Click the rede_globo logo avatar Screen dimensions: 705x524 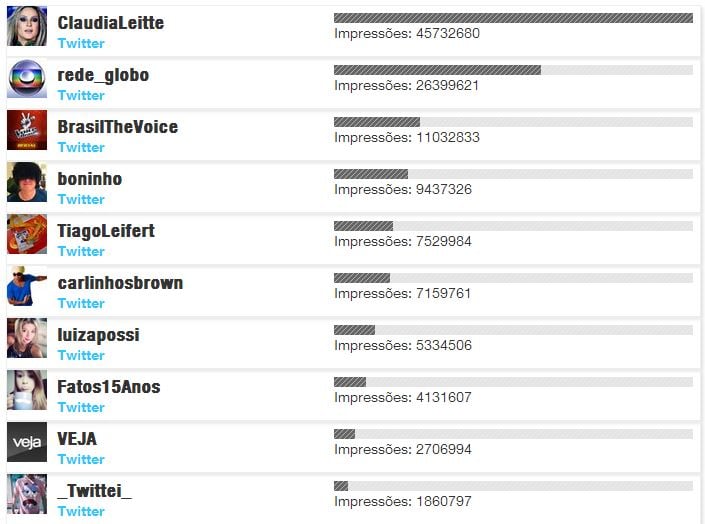[27, 78]
